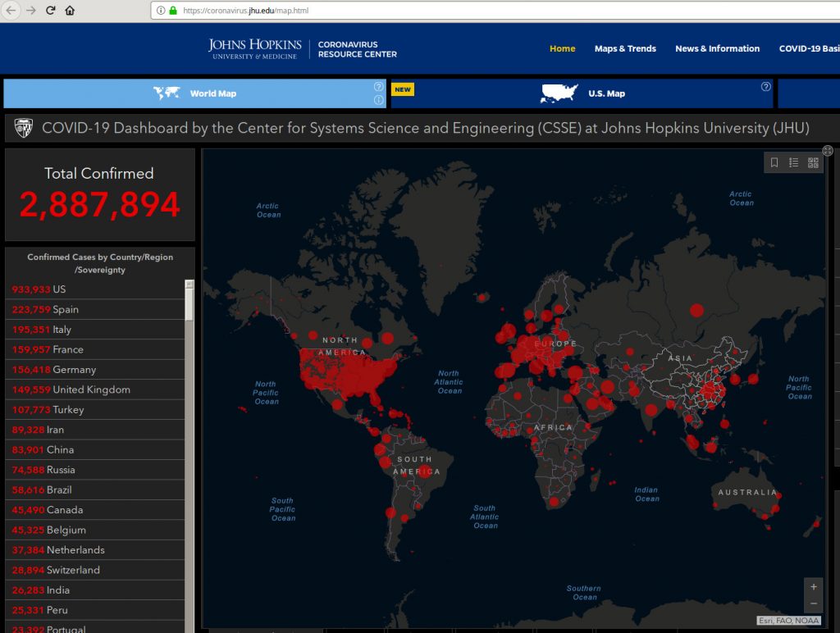Click Total Confirmed number 2,887,894
840x633 pixels.
[x=99, y=204]
